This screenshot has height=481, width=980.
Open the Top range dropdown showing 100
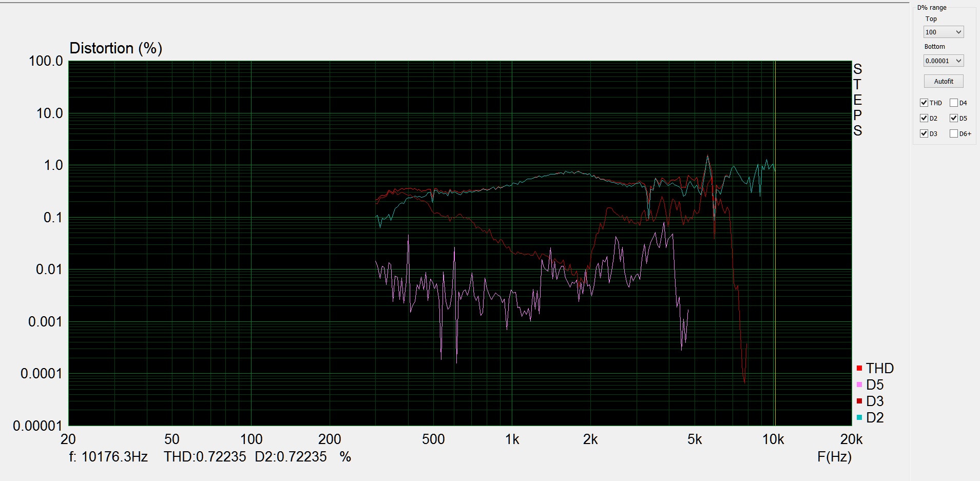[943, 32]
